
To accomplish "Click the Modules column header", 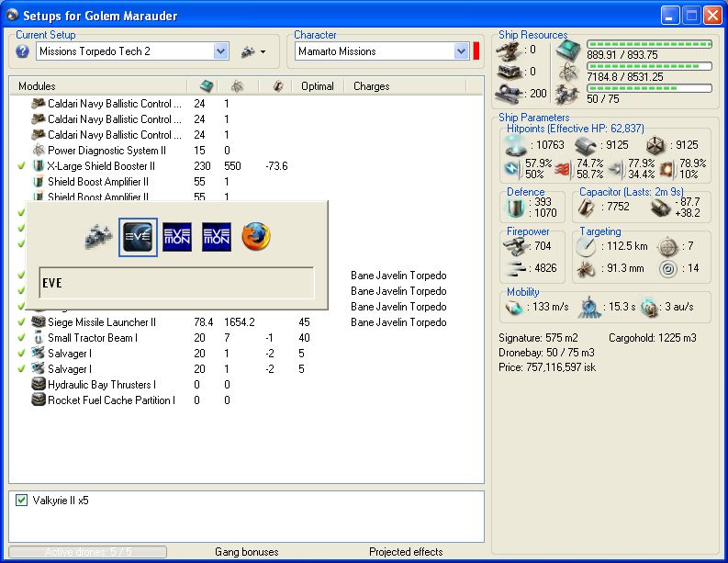I will coord(98,86).
